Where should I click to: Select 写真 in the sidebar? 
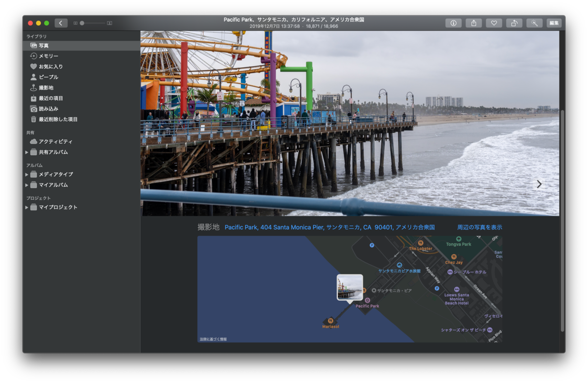coord(81,46)
